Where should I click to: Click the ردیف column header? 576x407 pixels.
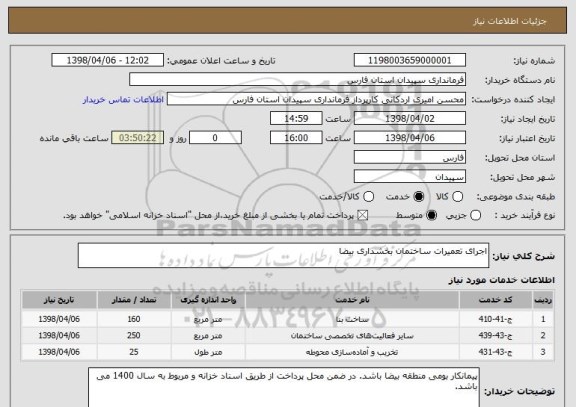tap(543, 300)
